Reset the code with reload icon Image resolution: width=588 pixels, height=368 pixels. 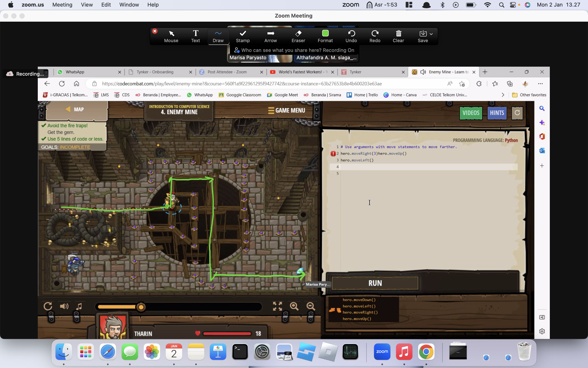[517, 113]
